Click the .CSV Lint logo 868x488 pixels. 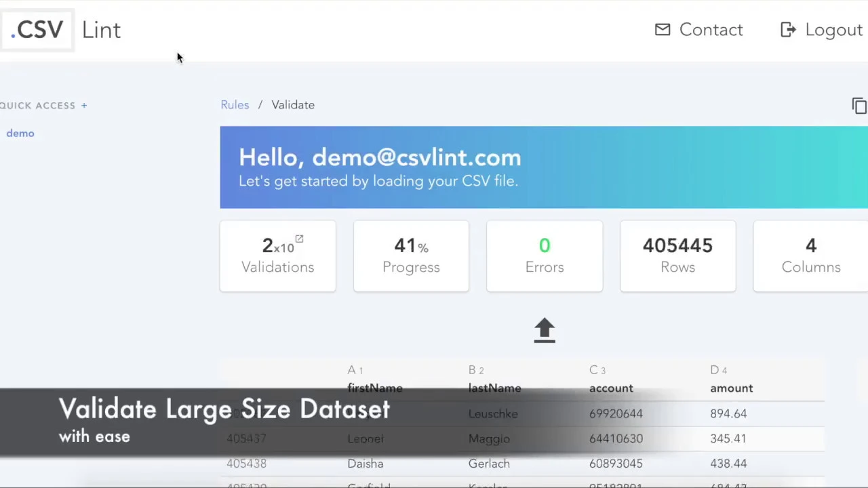(61, 30)
